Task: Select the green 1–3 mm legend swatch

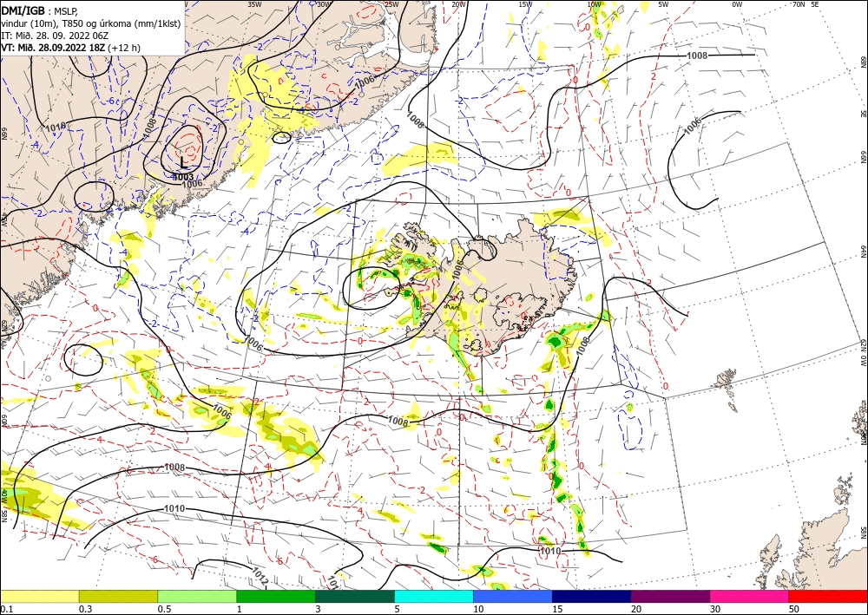Action: [x=276, y=596]
